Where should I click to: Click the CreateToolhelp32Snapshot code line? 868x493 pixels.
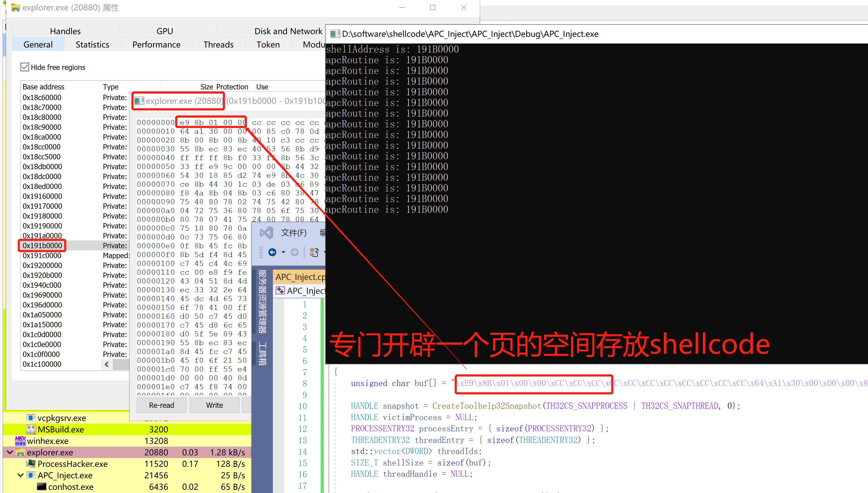click(x=545, y=406)
